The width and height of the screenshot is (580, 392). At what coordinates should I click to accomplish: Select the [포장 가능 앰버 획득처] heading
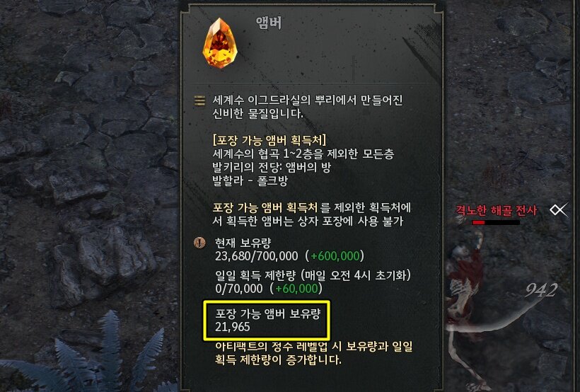[x=269, y=140]
